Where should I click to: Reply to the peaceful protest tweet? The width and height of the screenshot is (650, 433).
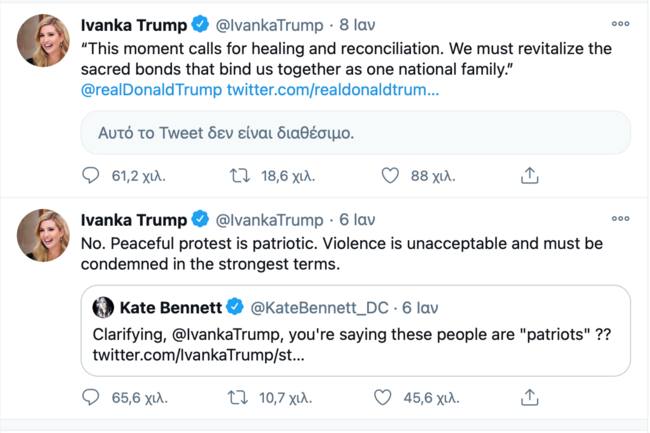tap(92, 398)
